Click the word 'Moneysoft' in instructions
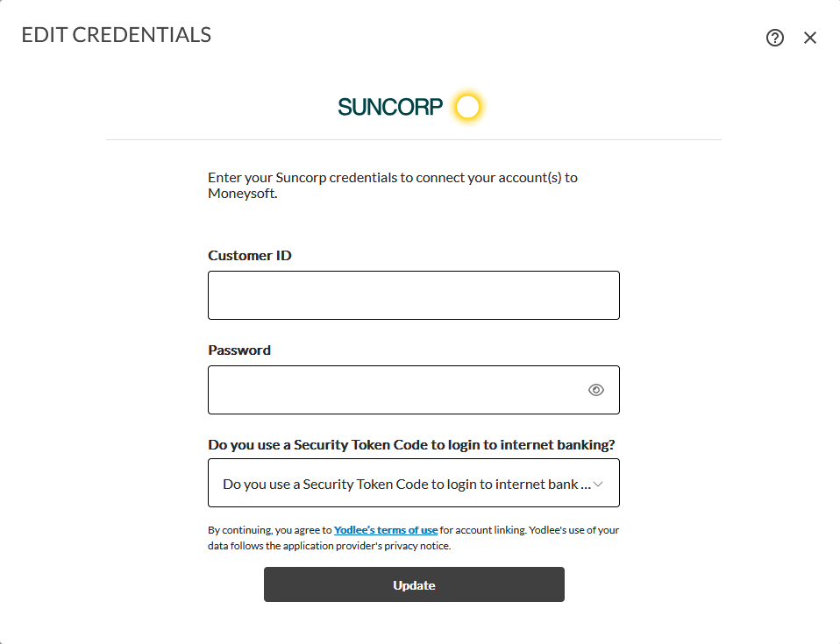Viewport: 840px width, 644px height. tap(240, 194)
